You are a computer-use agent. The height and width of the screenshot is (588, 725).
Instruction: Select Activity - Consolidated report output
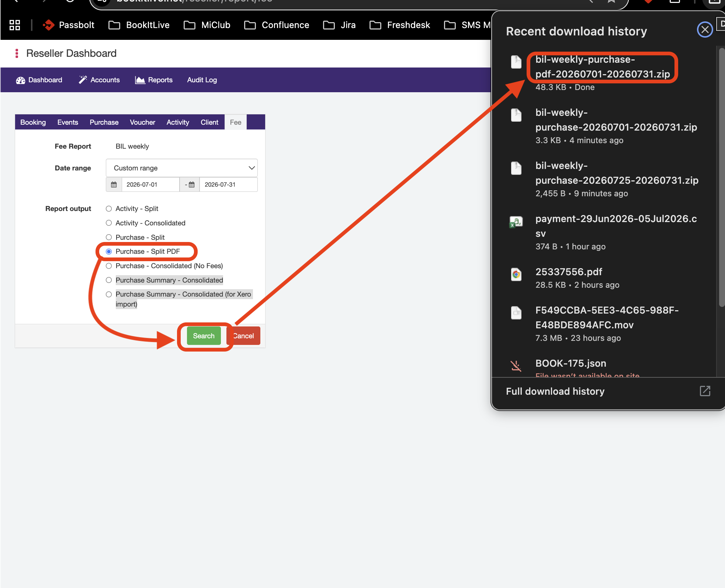109,223
